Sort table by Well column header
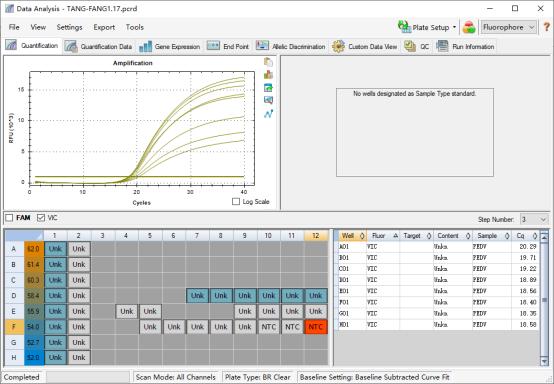The height and width of the screenshot is (384, 554). click(x=352, y=236)
